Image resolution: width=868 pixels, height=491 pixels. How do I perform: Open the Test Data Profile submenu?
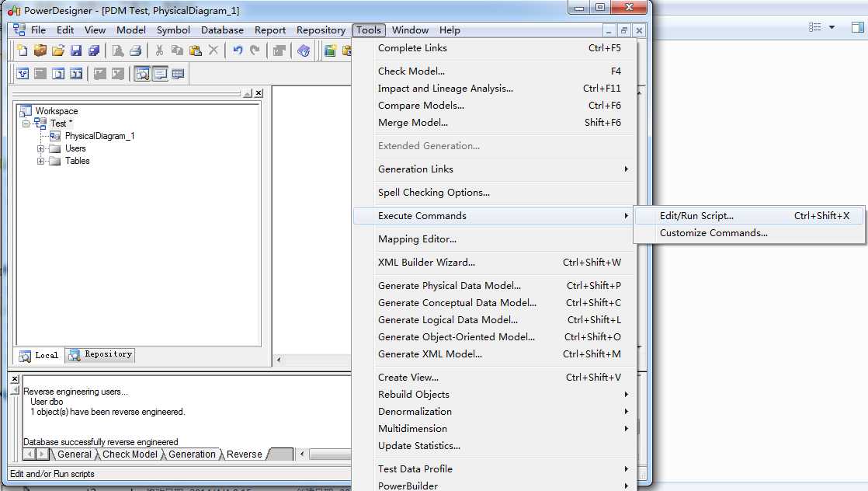(x=495, y=468)
